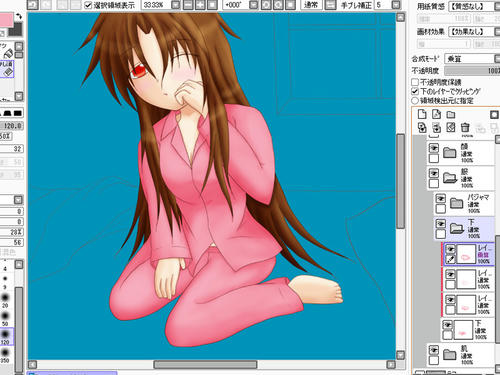This screenshot has height=375, width=500.
Task: Toggle the selection area display checkbox
Action: (x=88, y=5)
